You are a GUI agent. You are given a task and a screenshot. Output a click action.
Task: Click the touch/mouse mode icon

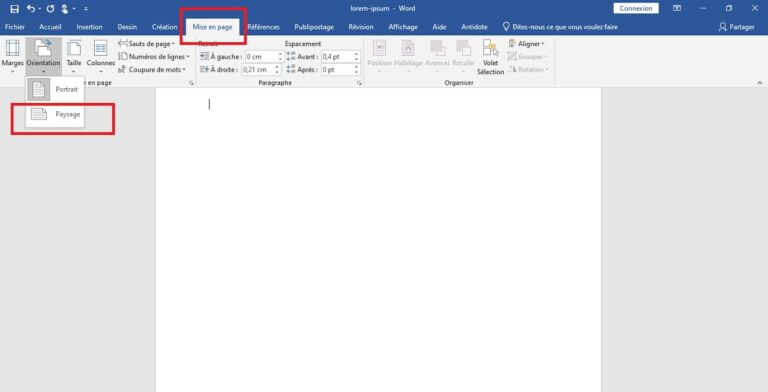[65, 9]
